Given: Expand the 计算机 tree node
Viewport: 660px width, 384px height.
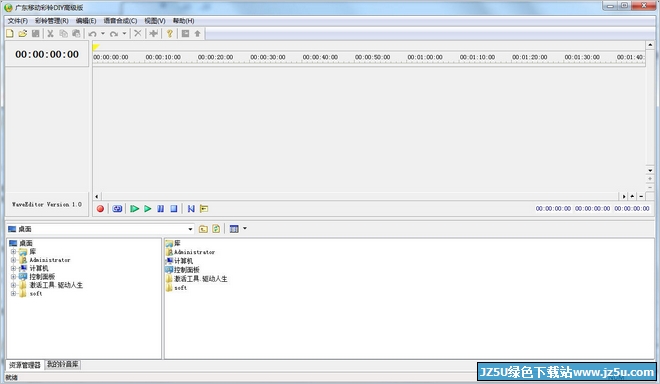Looking at the screenshot, I should [13, 269].
